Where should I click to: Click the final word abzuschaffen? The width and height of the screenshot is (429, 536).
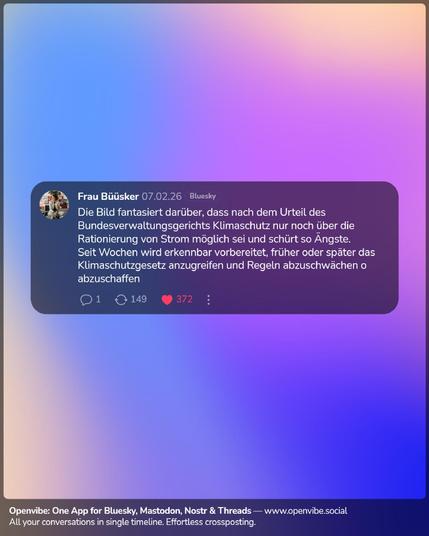point(109,279)
